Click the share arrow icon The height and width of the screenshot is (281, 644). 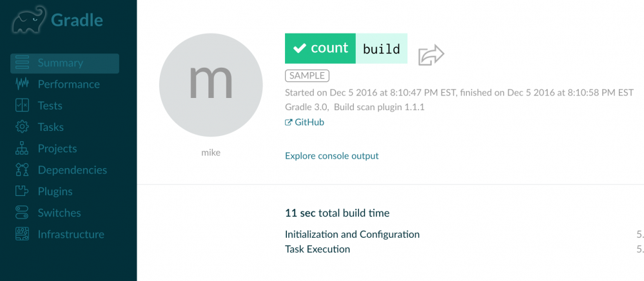[x=431, y=55]
